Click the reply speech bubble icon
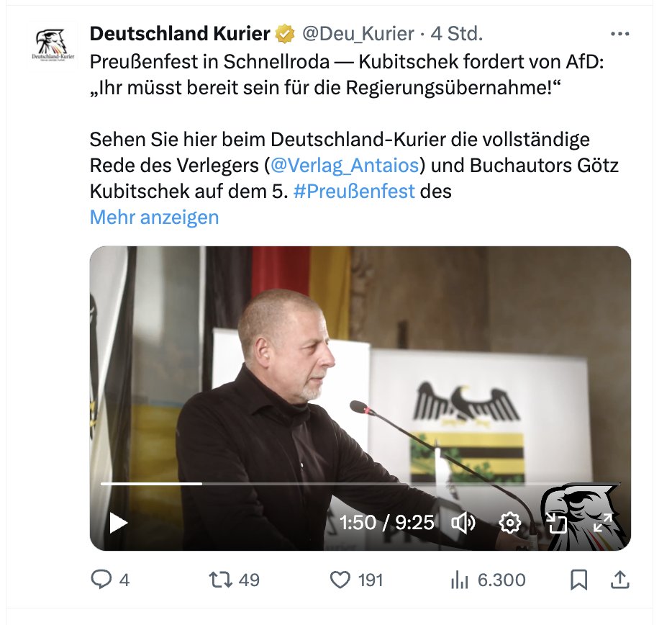672x625 pixels. (x=101, y=580)
